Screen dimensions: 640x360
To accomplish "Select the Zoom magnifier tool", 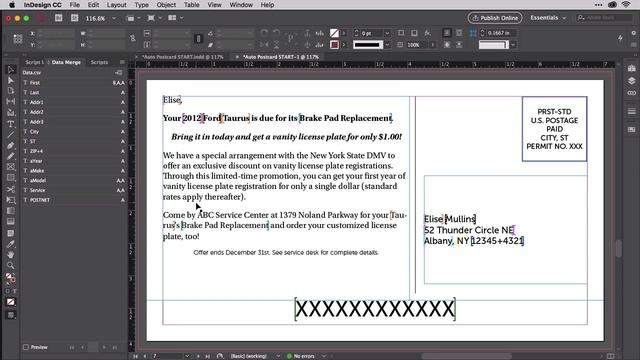I will point(11,266).
